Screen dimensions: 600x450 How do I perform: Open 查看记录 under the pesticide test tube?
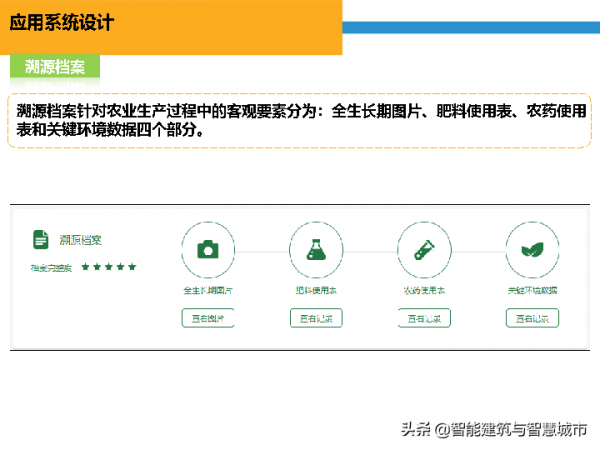point(424,318)
